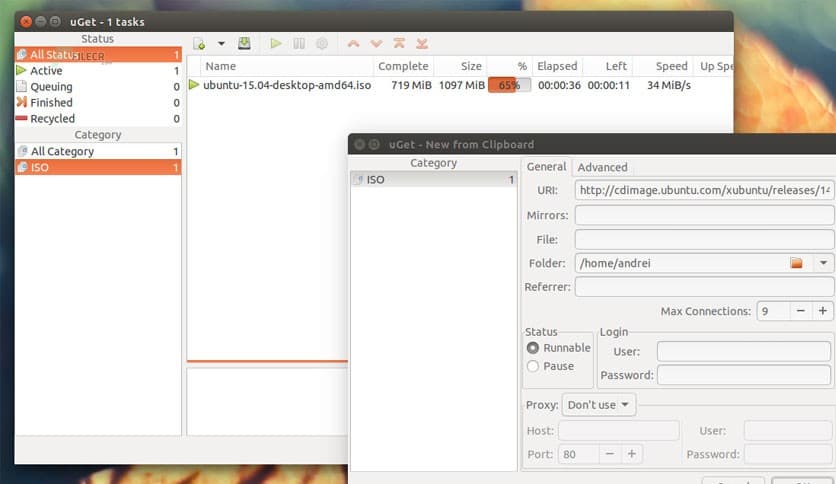Select the Finished status filter
The width and height of the screenshot is (836, 484).
click(x=98, y=102)
